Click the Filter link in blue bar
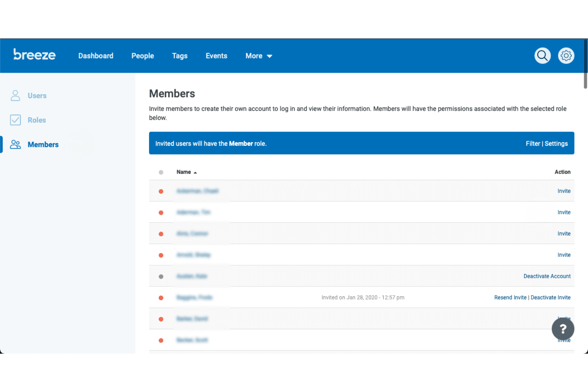The width and height of the screenshot is (588, 392). tap(533, 144)
